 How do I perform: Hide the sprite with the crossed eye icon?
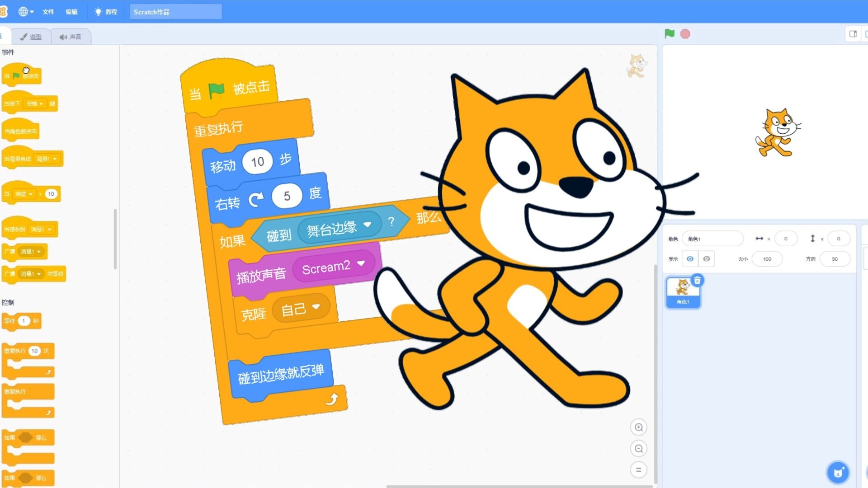tap(706, 259)
